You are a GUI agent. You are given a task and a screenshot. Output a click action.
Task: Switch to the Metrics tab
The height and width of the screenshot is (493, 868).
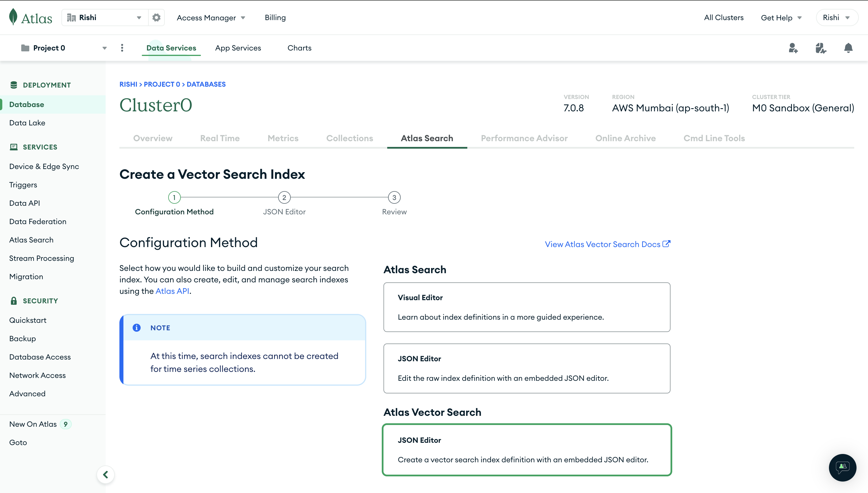282,138
